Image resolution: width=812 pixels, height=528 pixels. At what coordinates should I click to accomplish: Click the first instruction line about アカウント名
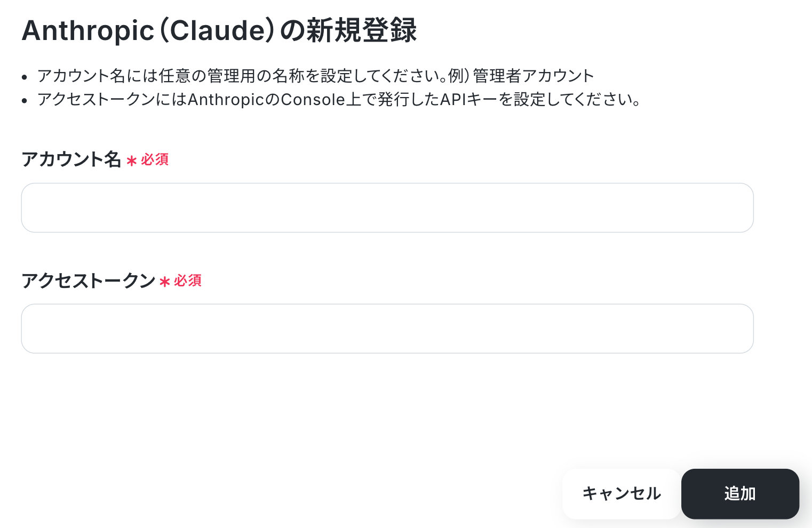316,76
